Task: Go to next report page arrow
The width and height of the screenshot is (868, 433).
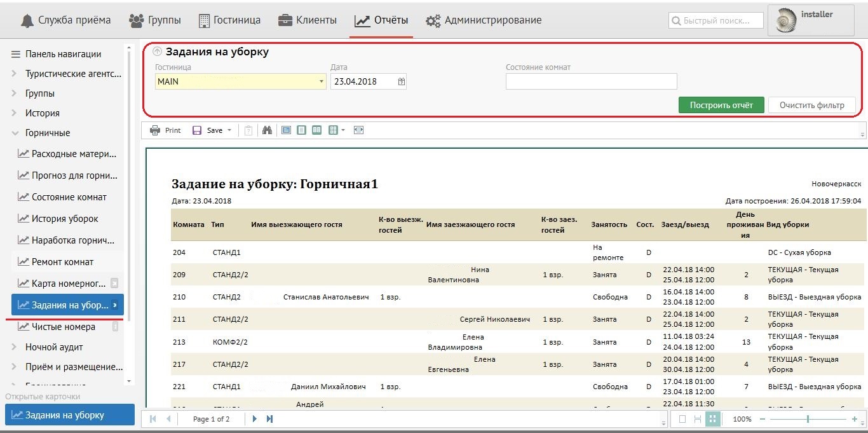Action: coord(255,419)
